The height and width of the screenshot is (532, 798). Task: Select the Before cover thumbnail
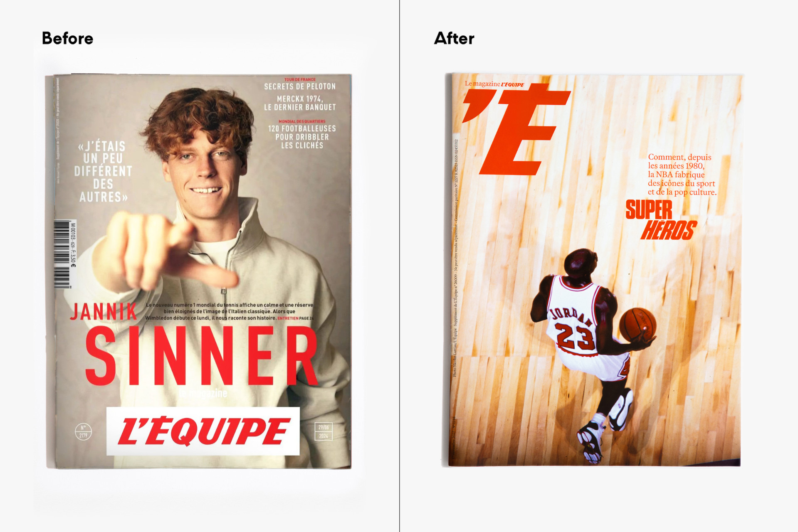[199, 271]
